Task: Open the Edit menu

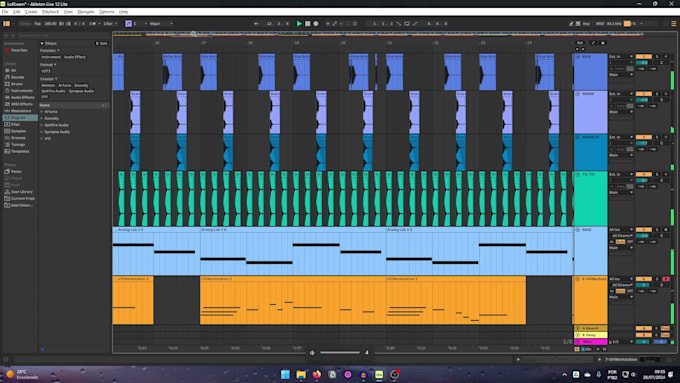Action: pyautogui.click(x=16, y=12)
